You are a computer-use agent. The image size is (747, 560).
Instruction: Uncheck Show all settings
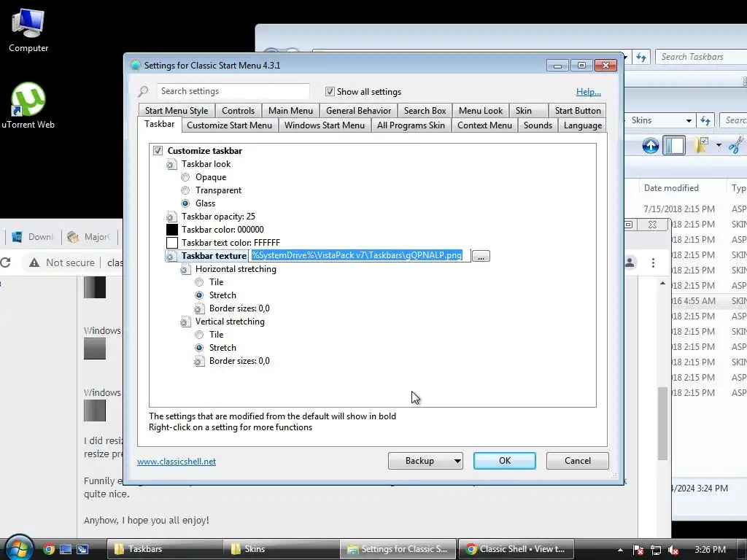click(330, 91)
